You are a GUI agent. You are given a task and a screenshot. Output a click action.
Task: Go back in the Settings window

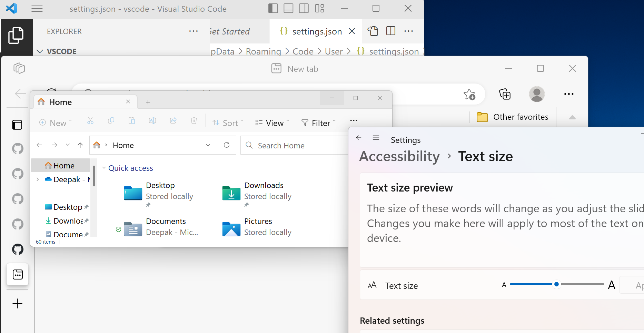click(x=359, y=138)
